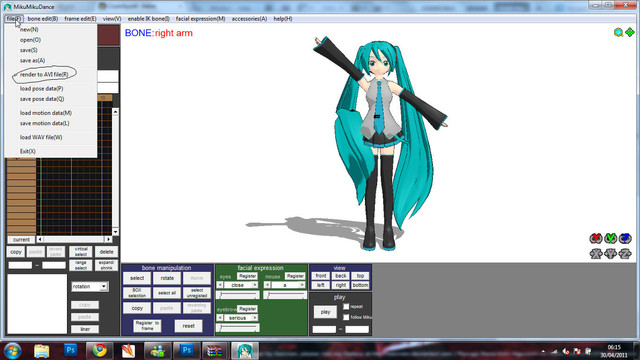Click the vertical select button
Screen dimensions: 640x360
point(81,252)
